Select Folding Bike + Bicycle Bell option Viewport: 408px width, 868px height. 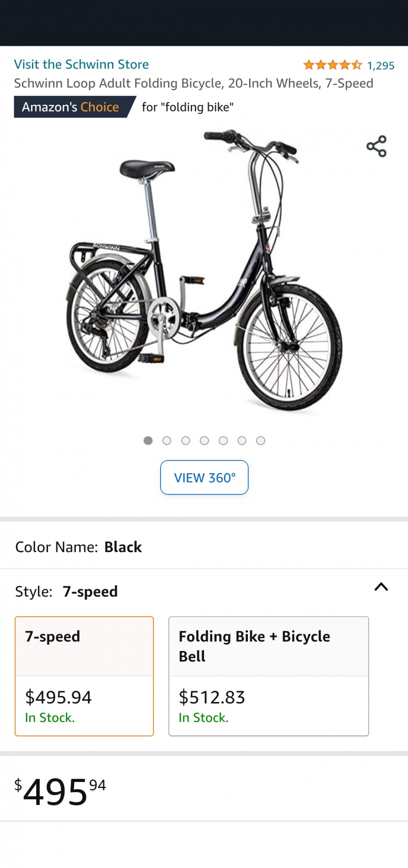[x=269, y=676]
